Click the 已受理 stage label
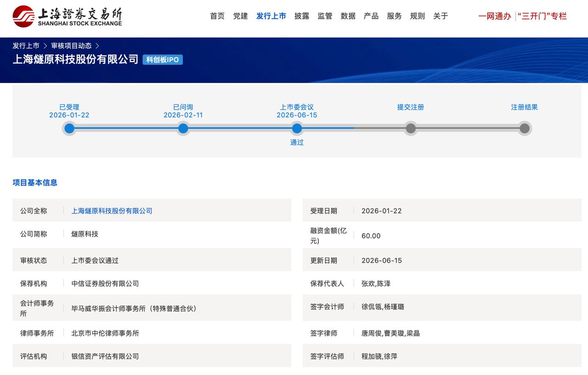588x375 pixels. (x=69, y=107)
